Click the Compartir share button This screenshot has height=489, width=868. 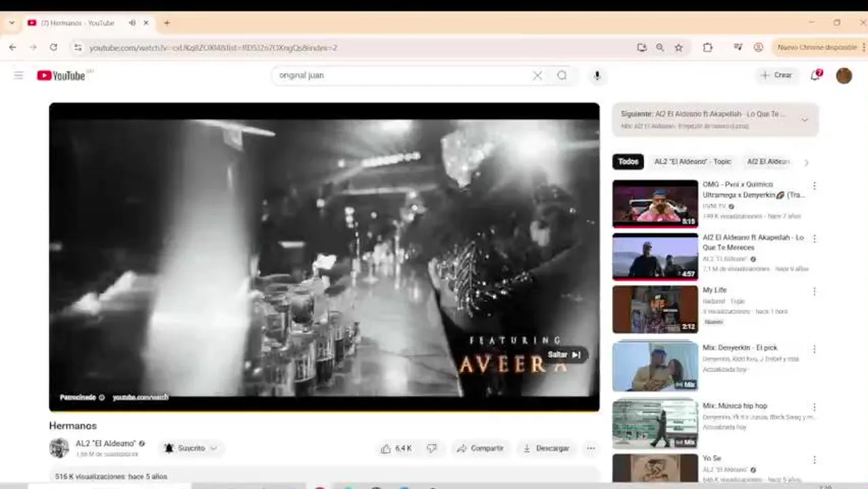[480, 448]
